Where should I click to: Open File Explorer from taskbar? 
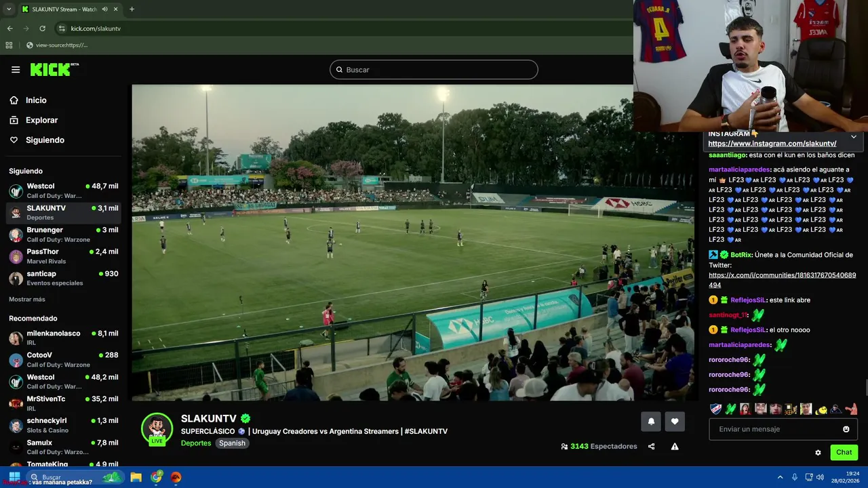136,477
